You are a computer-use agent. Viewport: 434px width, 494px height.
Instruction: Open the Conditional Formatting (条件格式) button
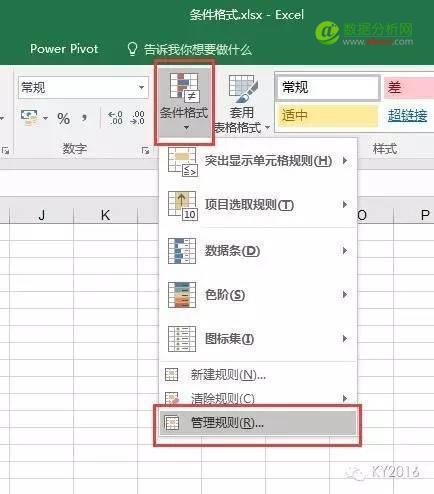click(184, 102)
